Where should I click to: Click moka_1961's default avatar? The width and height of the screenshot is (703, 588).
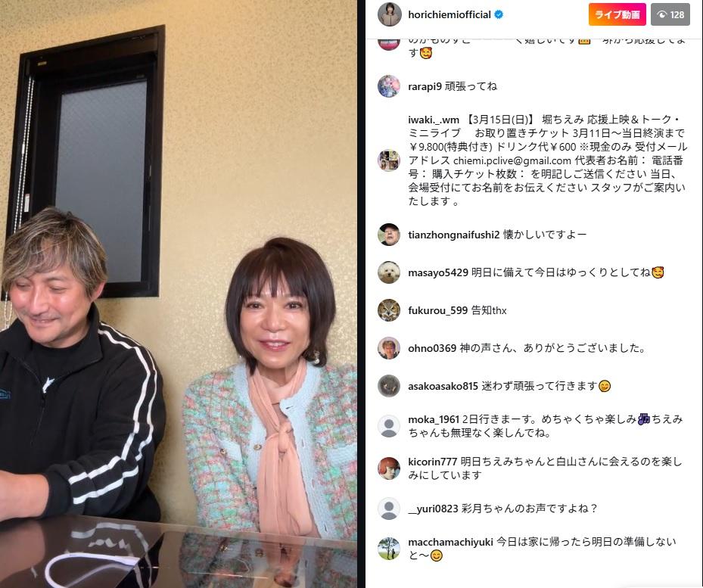pyautogui.click(x=389, y=426)
